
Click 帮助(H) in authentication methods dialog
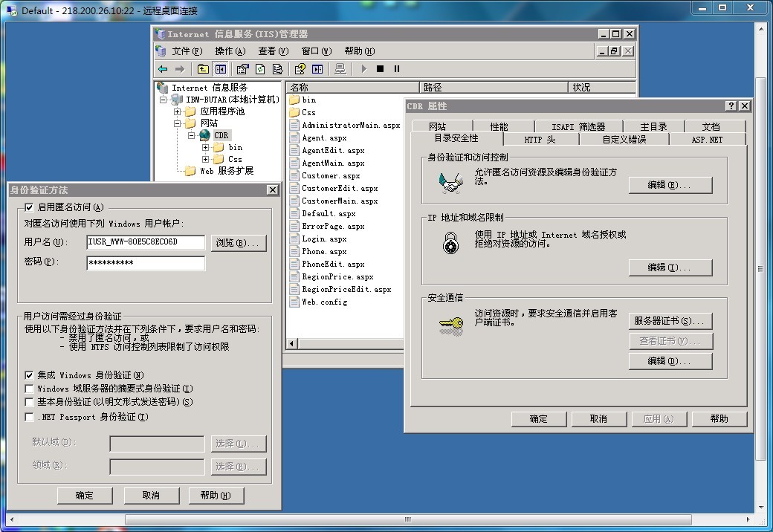click(216, 496)
